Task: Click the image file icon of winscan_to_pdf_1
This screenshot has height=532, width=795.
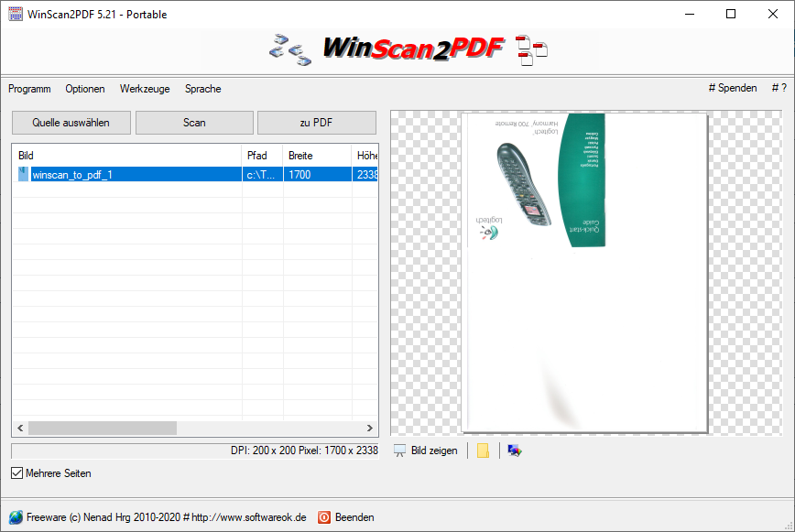Action: click(23, 174)
